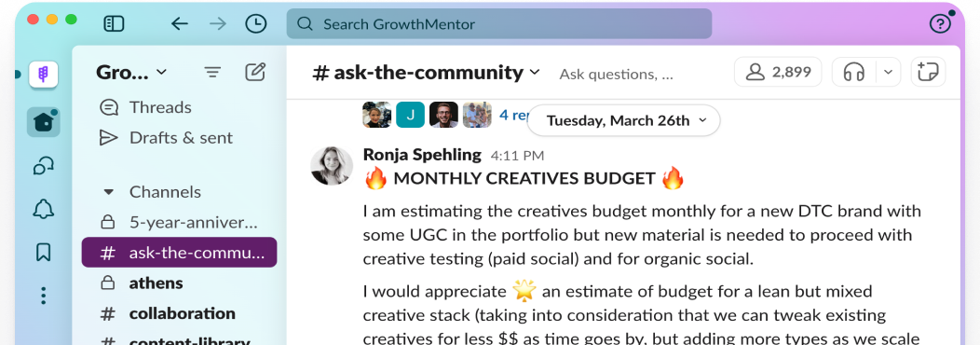Go back with the left arrow
The image size is (980, 345).
point(180,24)
